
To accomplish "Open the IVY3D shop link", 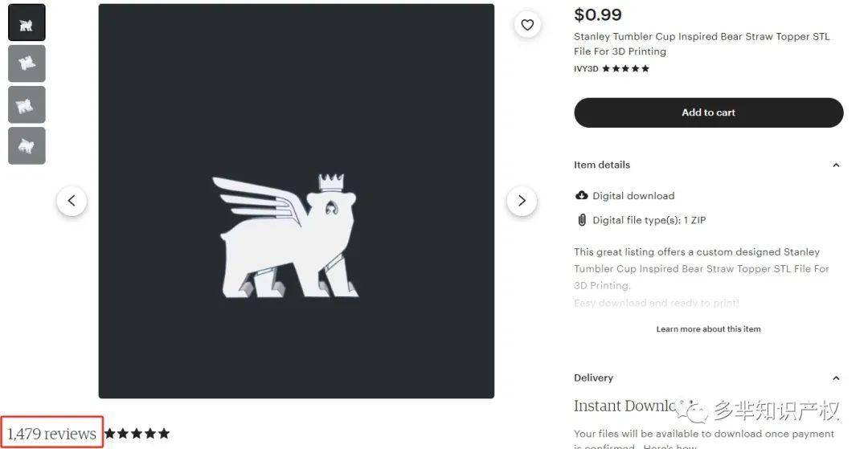I will [x=586, y=69].
